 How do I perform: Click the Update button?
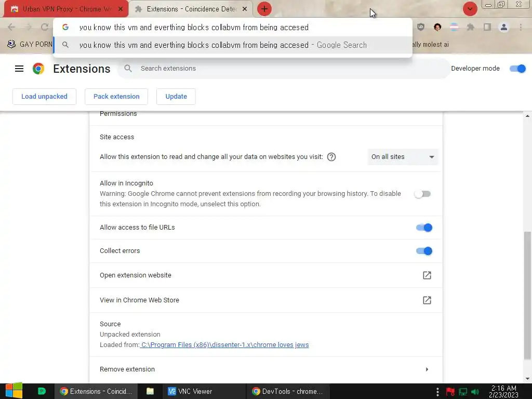(176, 96)
